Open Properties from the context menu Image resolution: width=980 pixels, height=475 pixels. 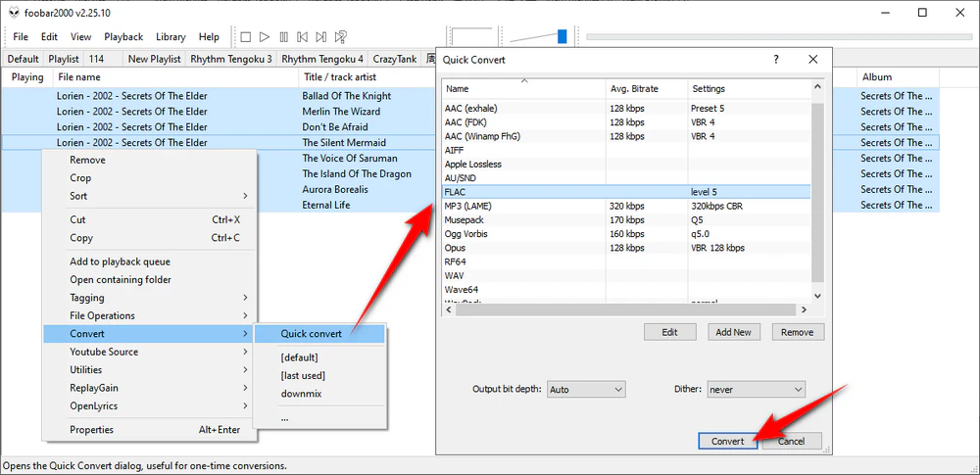(x=150, y=430)
